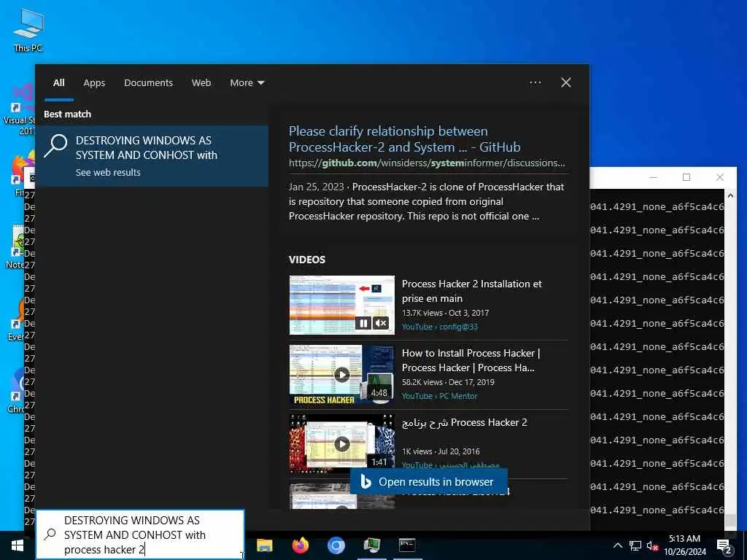Image resolution: width=747 pixels, height=560 pixels.
Task: Click Open results in browser button
Action: 429,482
